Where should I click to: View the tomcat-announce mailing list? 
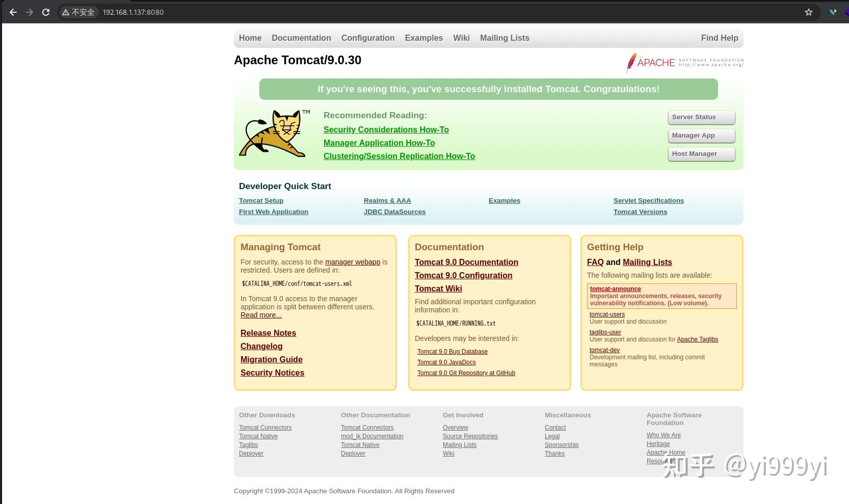[615, 289]
